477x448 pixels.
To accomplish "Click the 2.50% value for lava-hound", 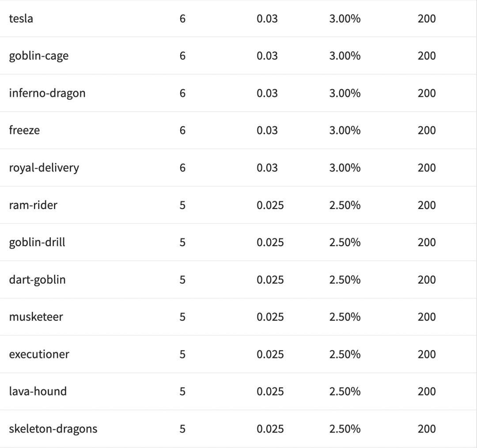I will pos(344,391).
